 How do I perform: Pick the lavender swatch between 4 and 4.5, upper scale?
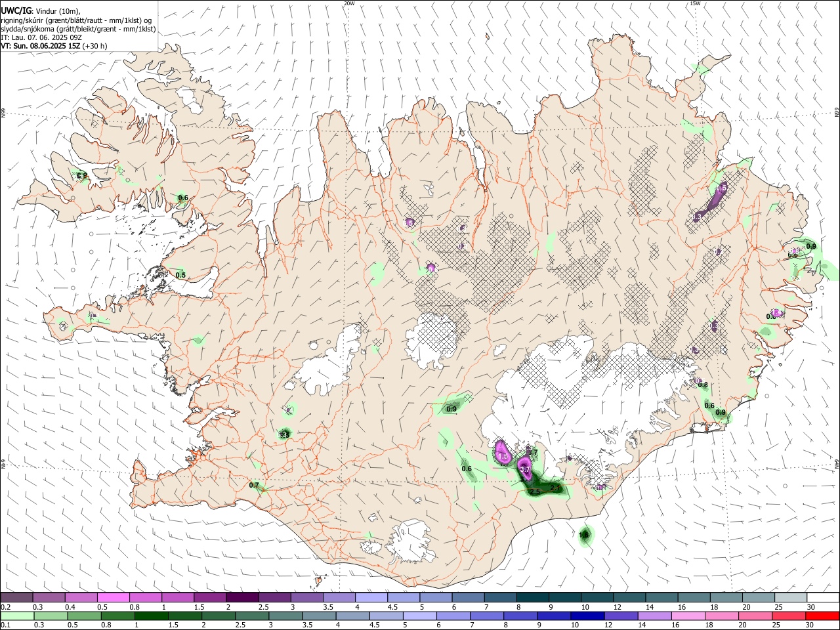pos(371,597)
